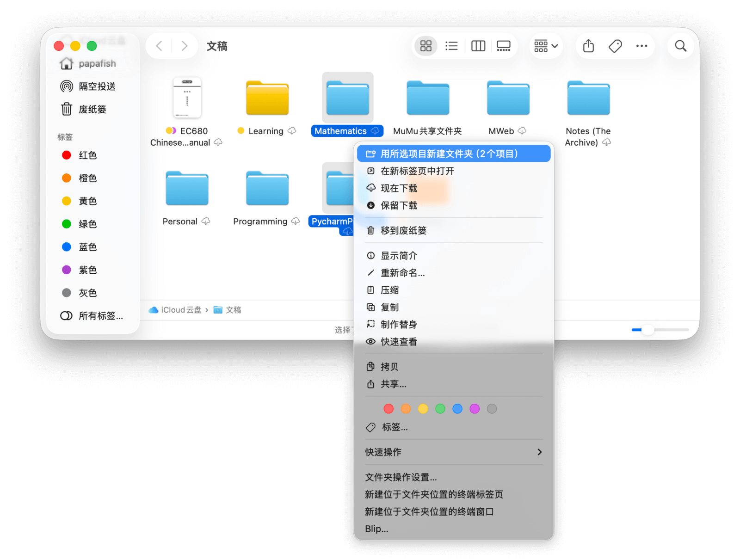Click the Share icon in toolbar
Image resolution: width=740 pixels, height=560 pixels.
[x=588, y=46]
